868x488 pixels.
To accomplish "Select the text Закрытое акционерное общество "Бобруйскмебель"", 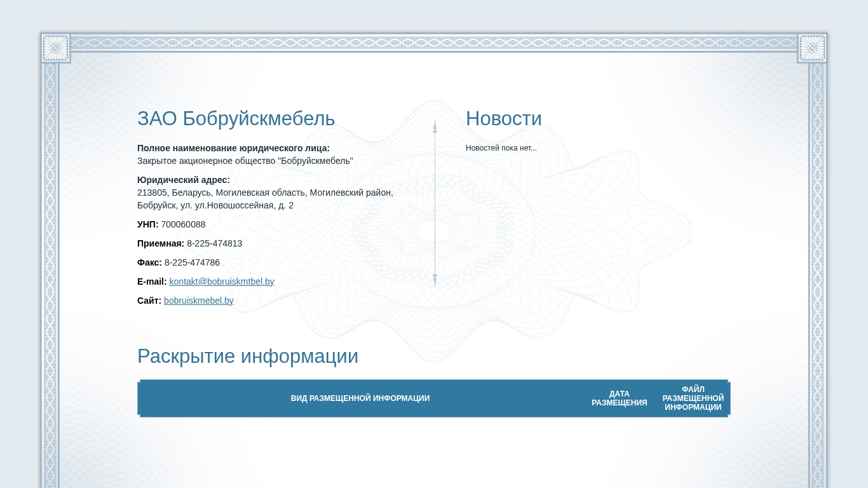I will 245,161.
